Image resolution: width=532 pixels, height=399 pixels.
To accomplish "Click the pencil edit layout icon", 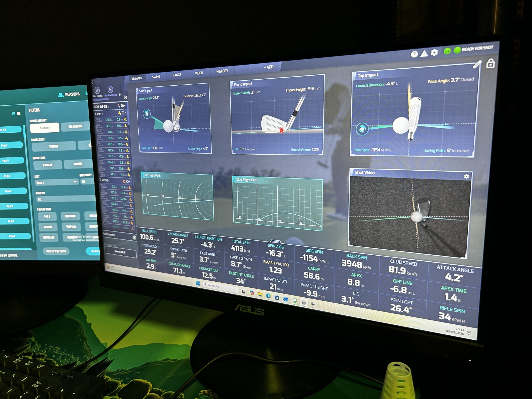I will pyautogui.click(x=477, y=64).
